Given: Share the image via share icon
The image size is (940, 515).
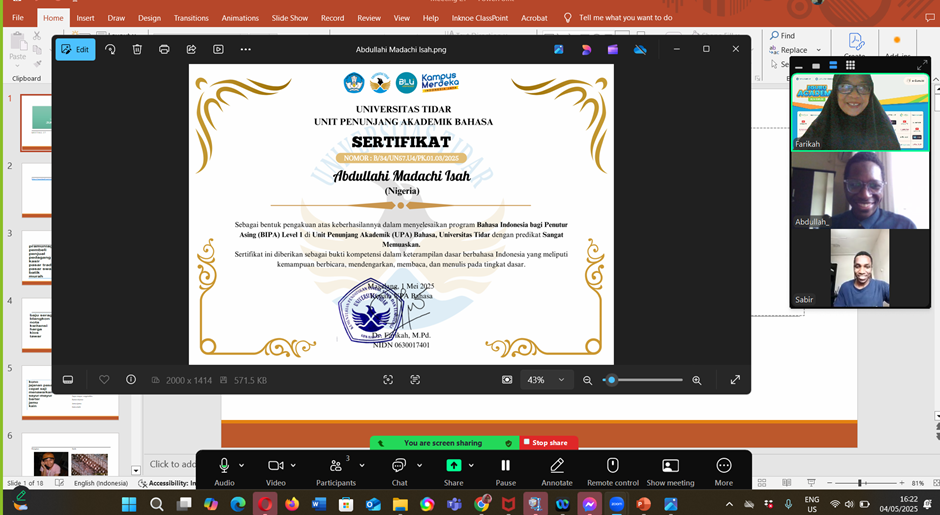Looking at the screenshot, I should click(191, 49).
